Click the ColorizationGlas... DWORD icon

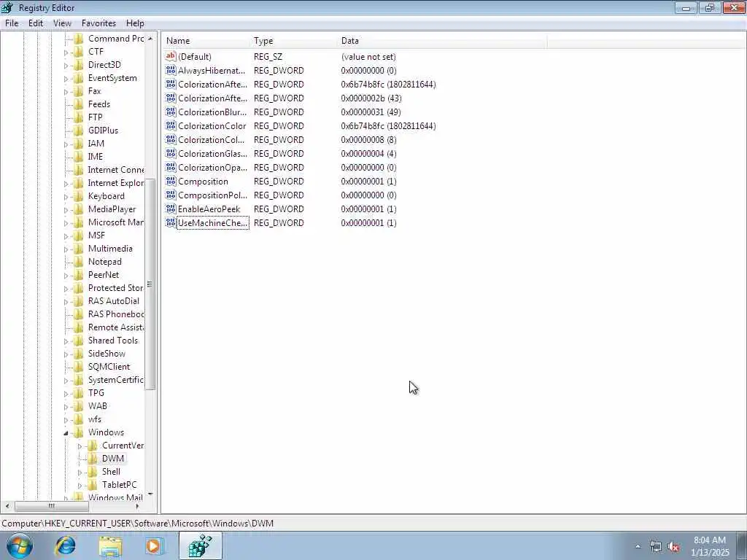pyautogui.click(x=171, y=153)
